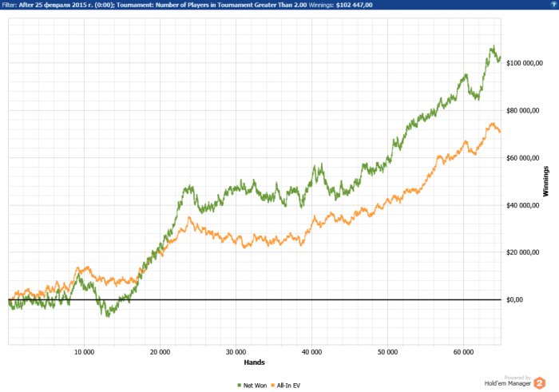Click the 30 000 hands x-axis tick
The width and height of the screenshot is (559, 392).
point(235,351)
